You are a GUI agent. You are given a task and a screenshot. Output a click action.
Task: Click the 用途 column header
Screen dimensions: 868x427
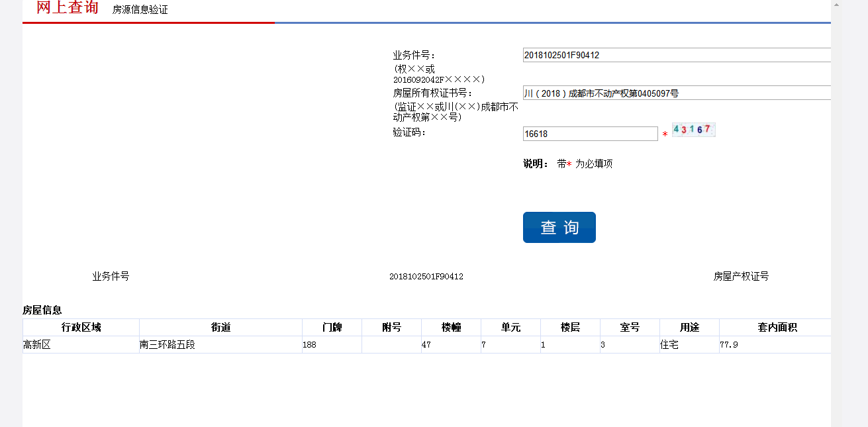tap(689, 328)
